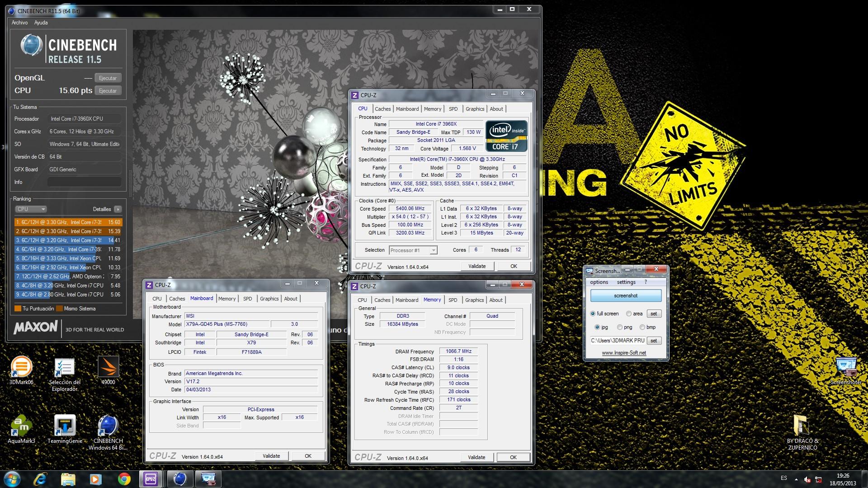Click the Cinebench title bar icon
This screenshot has height=488, width=868.
(12, 11)
